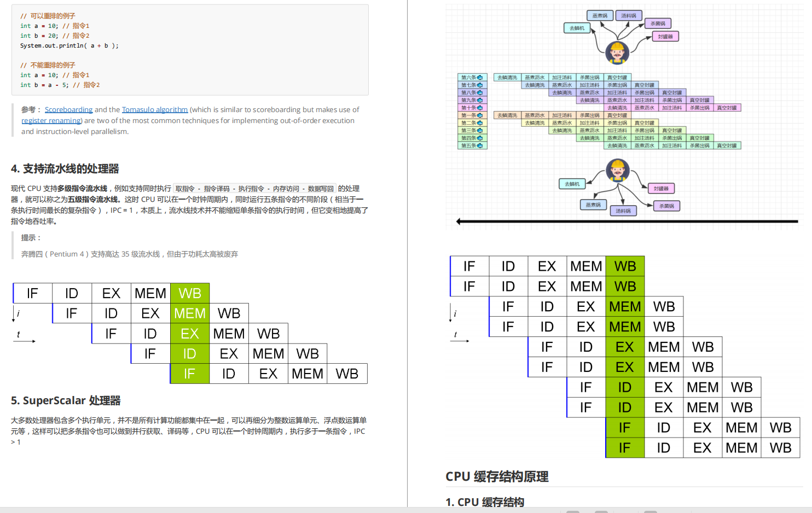Image resolution: width=812 pixels, height=513 pixels.
Task: Click the t axis label under the superscalar diagram
Action: (x=455, y=334)
